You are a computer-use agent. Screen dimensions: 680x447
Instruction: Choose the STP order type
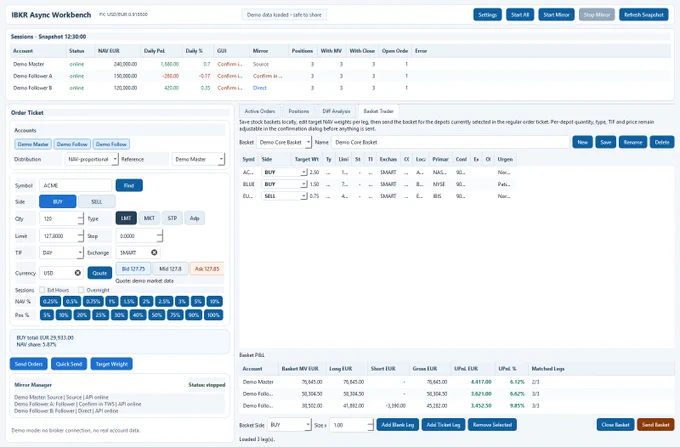tap(172, 218)
